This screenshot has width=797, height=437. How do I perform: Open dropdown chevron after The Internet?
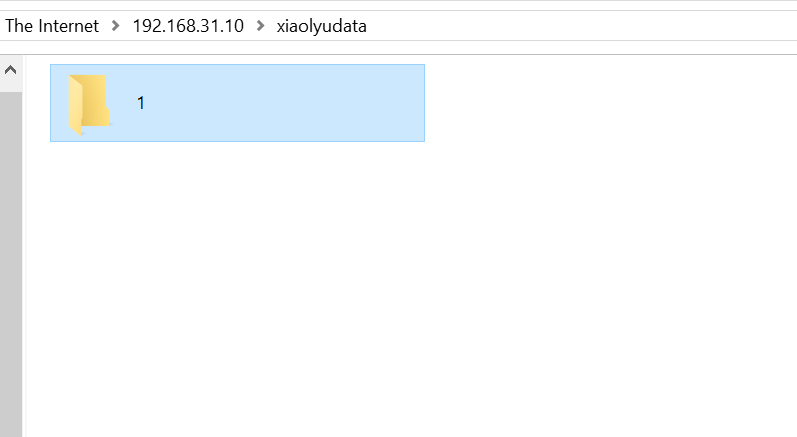click(116, 25)
